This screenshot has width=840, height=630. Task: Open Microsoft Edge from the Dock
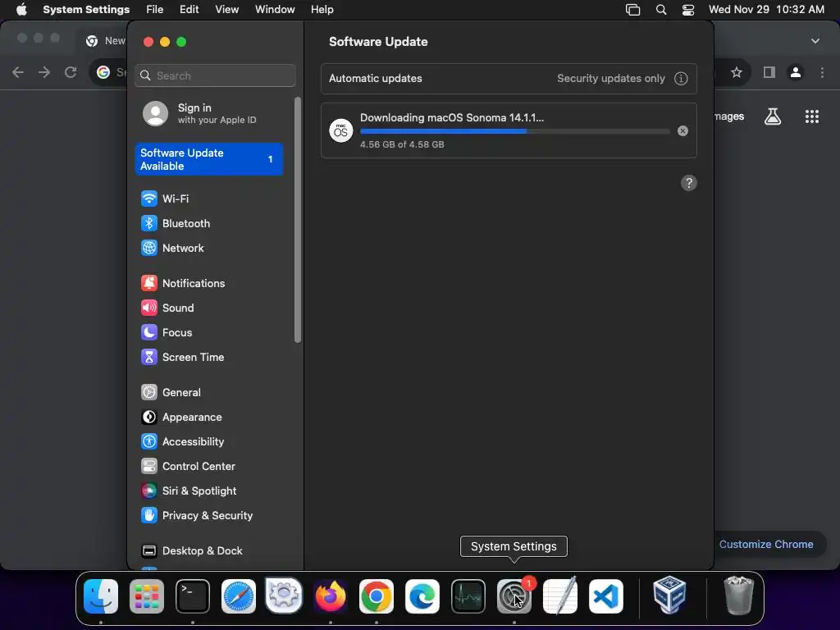pos(422,596)
